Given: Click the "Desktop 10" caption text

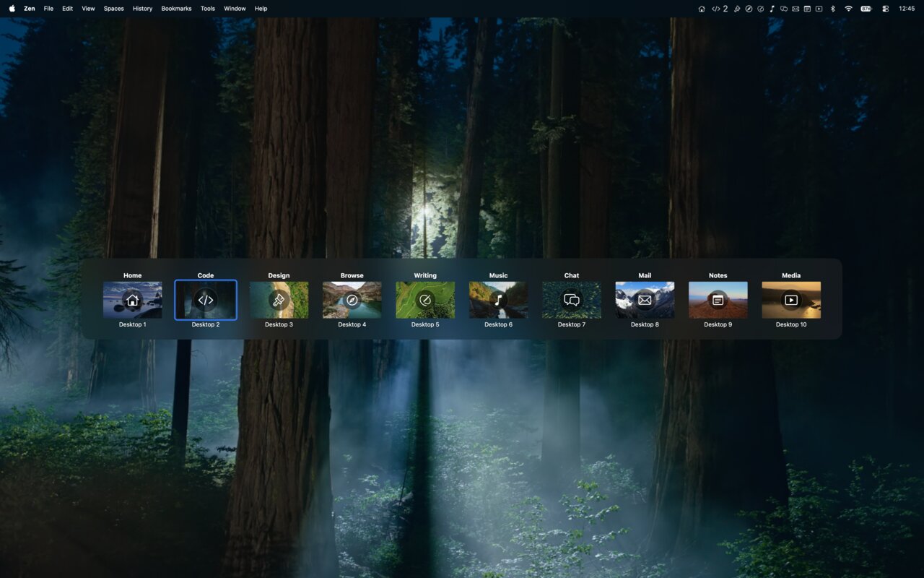Looking at the screenshot, I should click(x=791, y=325).
